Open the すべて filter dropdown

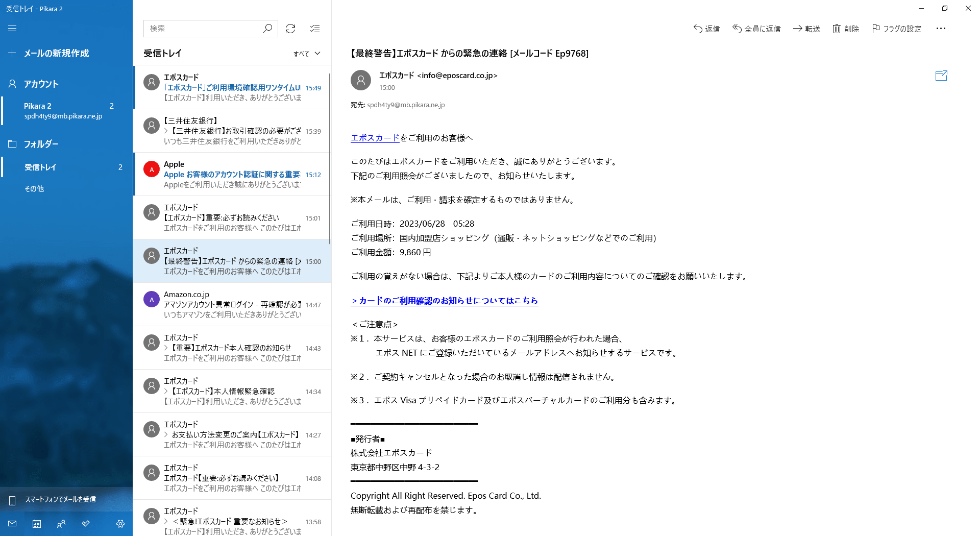click(x=307, y=54)
